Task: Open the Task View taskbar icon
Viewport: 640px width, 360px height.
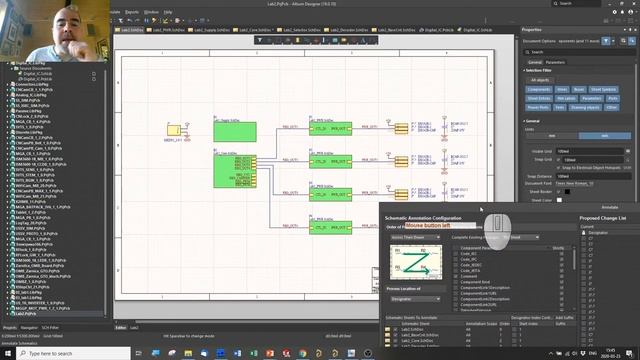Action: pos(139,353)
